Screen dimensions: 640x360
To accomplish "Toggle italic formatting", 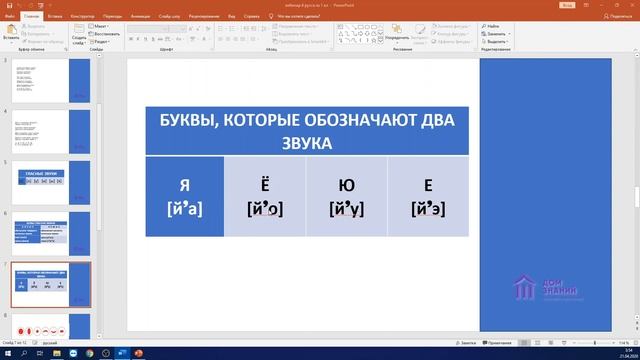I will tap(138, 39).
